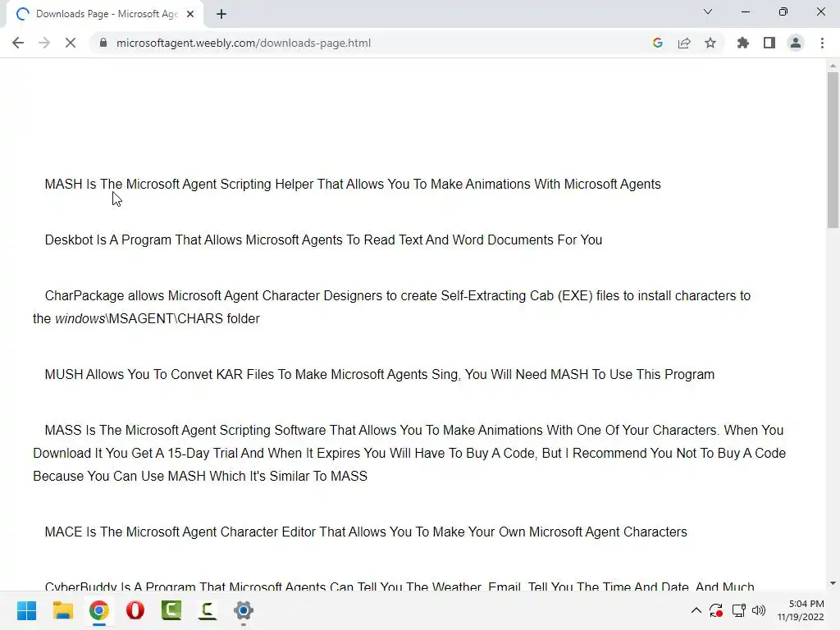The image size is (840, 630).
Task: Launch Opera from the taskbar
Action: [135, 610]
